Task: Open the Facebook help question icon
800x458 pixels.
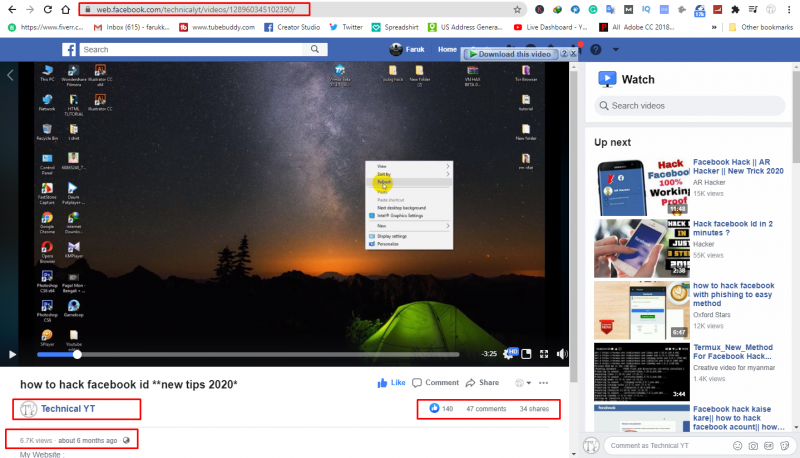Action: 595,49
